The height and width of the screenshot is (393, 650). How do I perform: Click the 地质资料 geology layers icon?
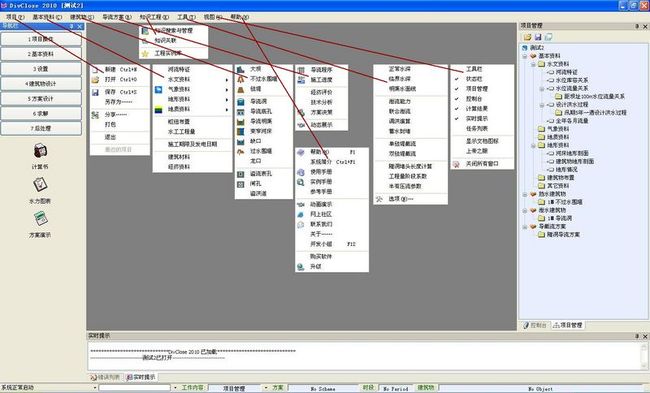159,109
